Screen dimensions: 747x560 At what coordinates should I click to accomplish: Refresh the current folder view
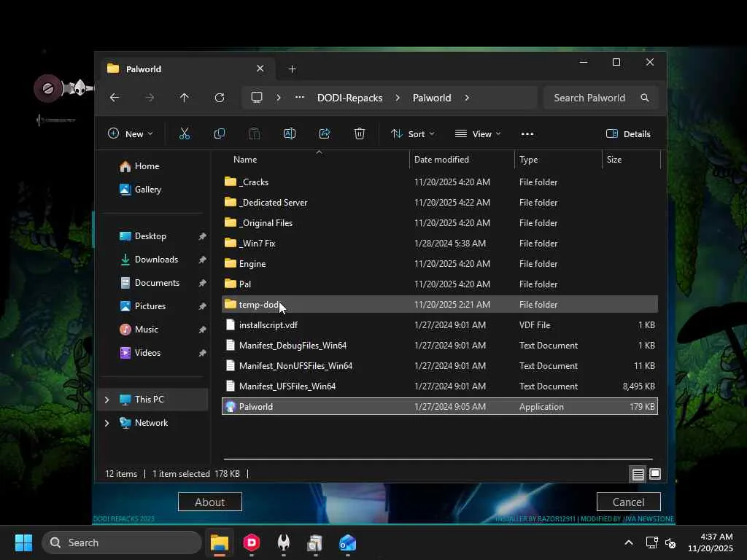click(x=219, y=98)
